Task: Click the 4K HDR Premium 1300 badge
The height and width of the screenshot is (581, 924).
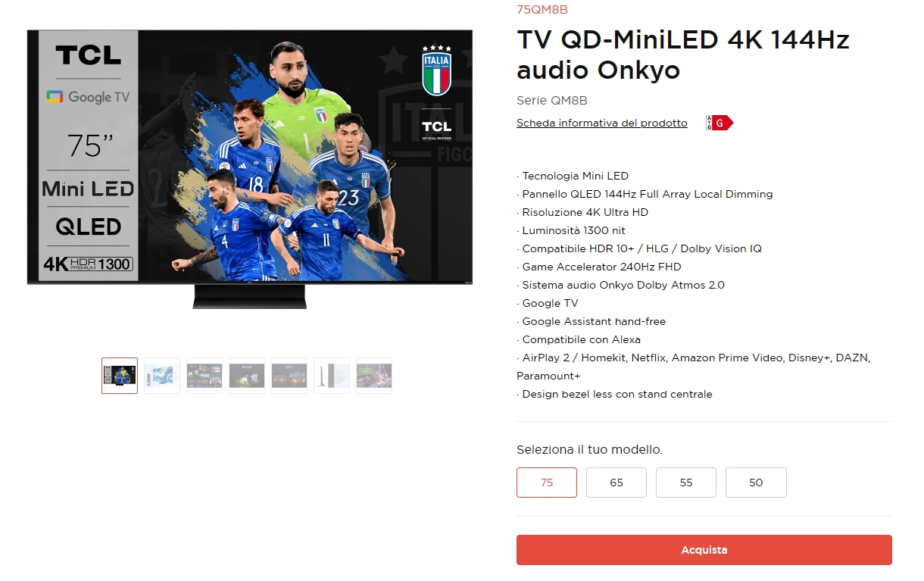Action: click(88, 264)
